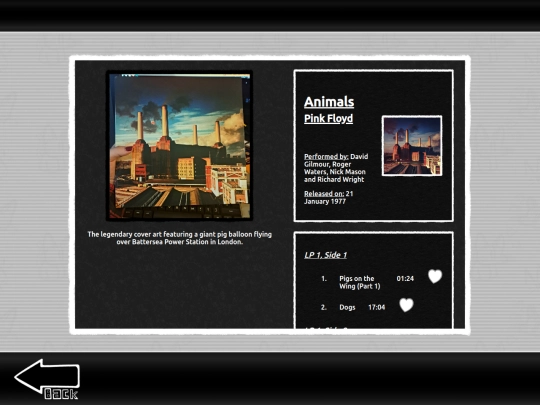The image size is (540, 405).
Task: Click the small Animals album thumbnail
Action: (x=412, y=146)
